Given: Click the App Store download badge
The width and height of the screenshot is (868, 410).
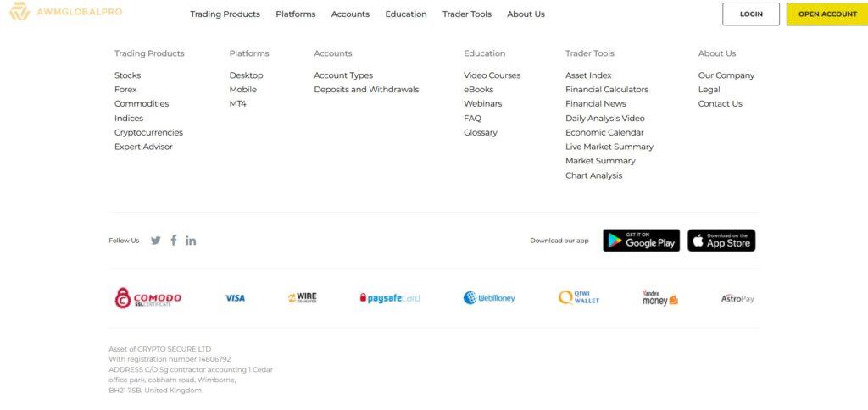Looking at the screenshot, I should (x=721, y=241).
